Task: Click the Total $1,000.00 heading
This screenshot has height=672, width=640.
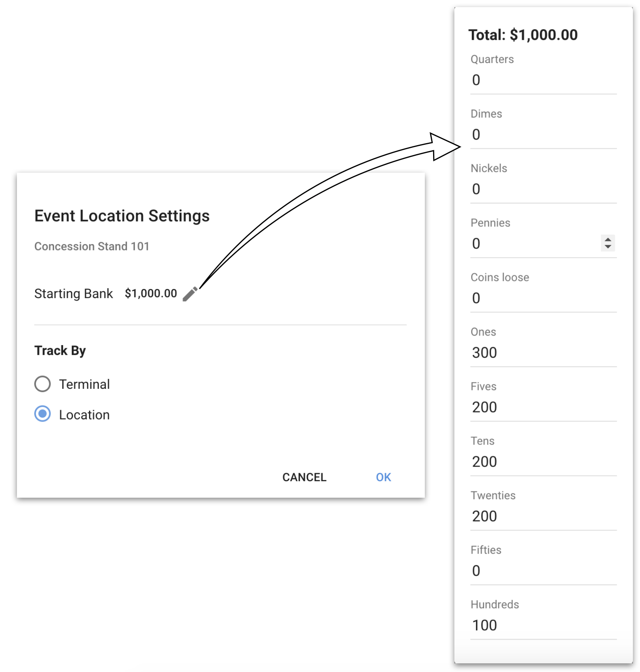Action: point(523,35)
